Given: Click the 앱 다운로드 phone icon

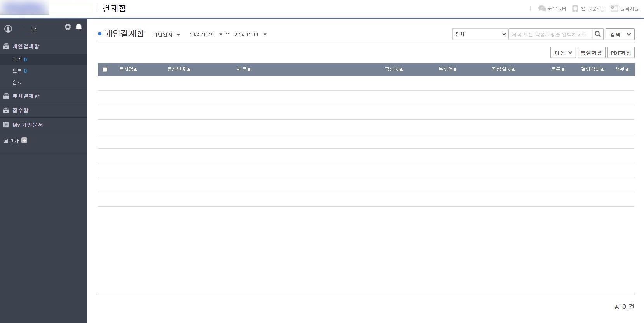Looking at the screenshot, I should [575, 9].
